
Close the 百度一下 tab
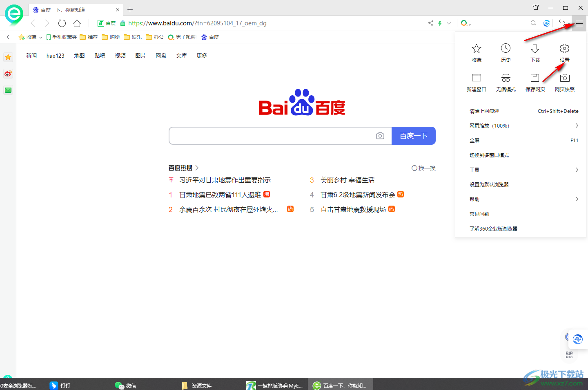(118, 10)
